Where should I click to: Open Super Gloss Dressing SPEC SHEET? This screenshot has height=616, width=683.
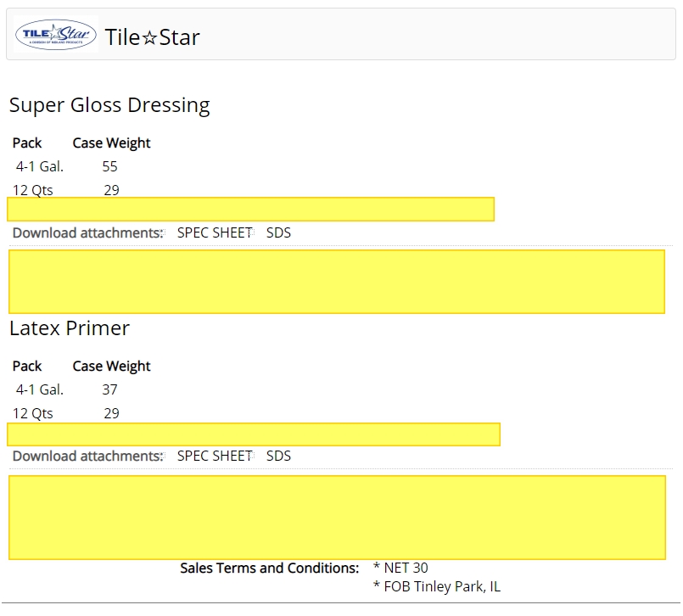215,233
